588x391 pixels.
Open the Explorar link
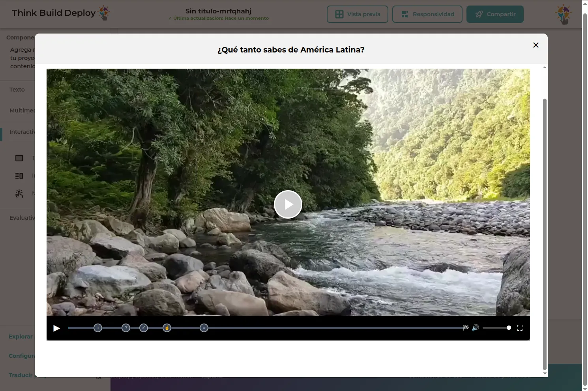(x=21, y=337)
